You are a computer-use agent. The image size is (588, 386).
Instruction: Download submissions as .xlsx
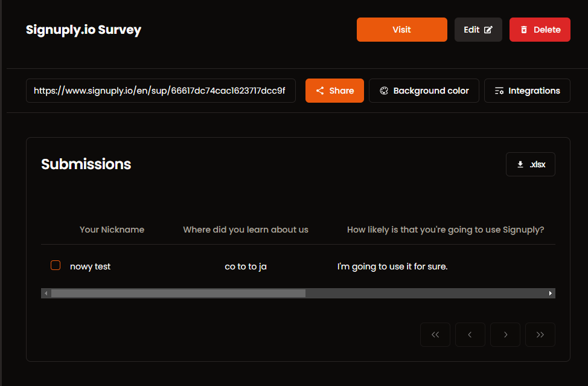pos(530,164)
